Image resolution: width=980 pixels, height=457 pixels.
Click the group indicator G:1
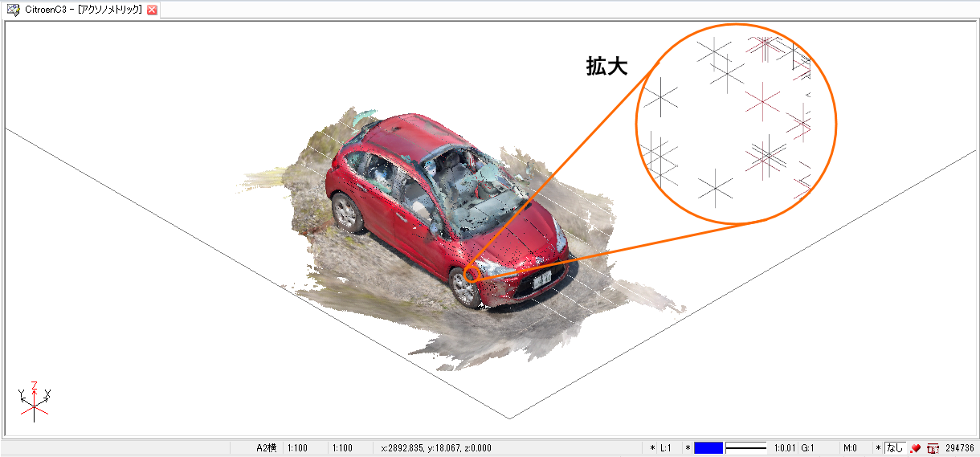tap(808, 448)
